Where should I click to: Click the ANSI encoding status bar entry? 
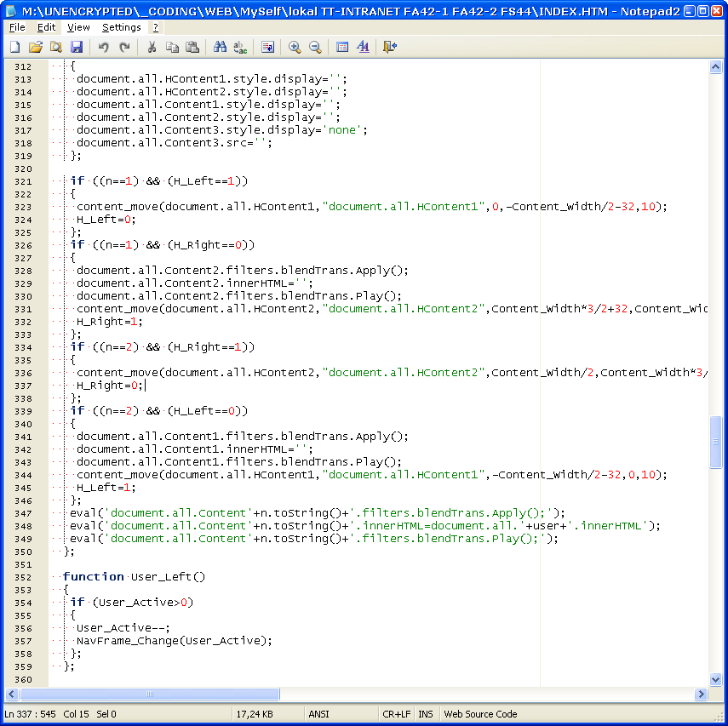tap(318, 714)
